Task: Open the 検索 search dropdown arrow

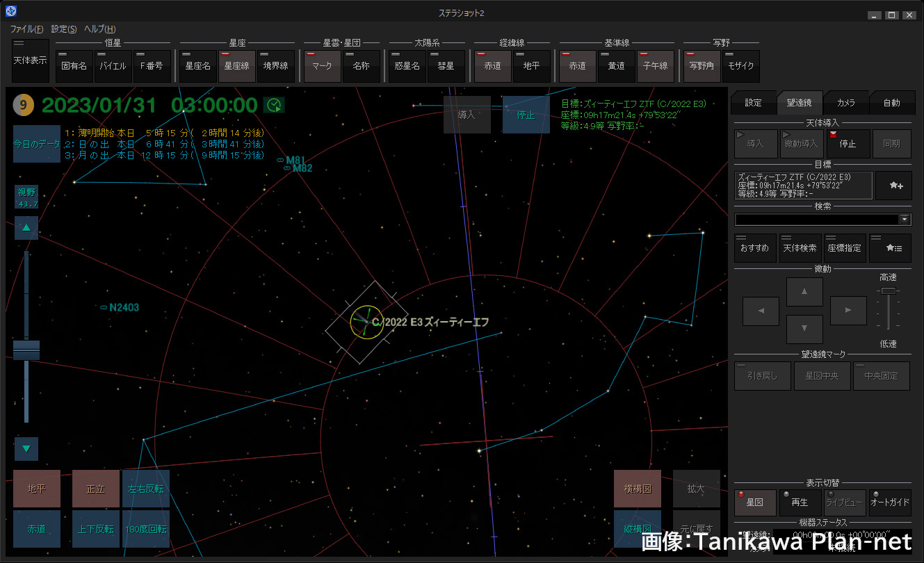Action: point(905,220)
